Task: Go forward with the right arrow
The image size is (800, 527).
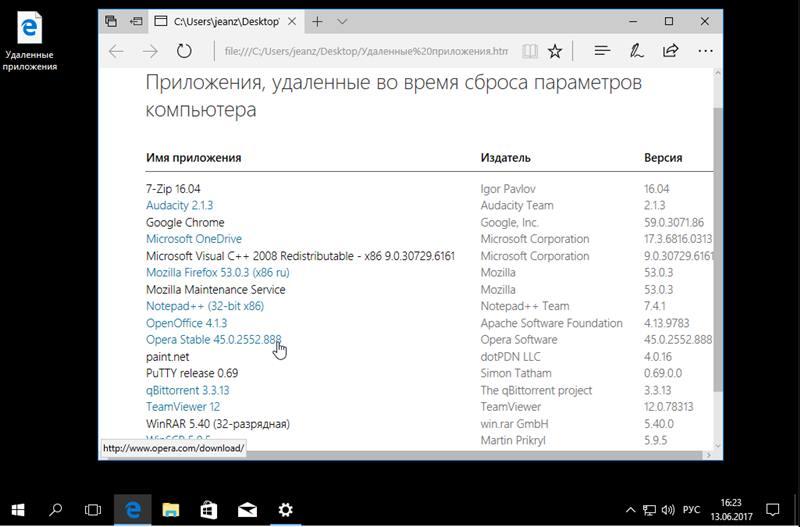Action: pos(150,51)
